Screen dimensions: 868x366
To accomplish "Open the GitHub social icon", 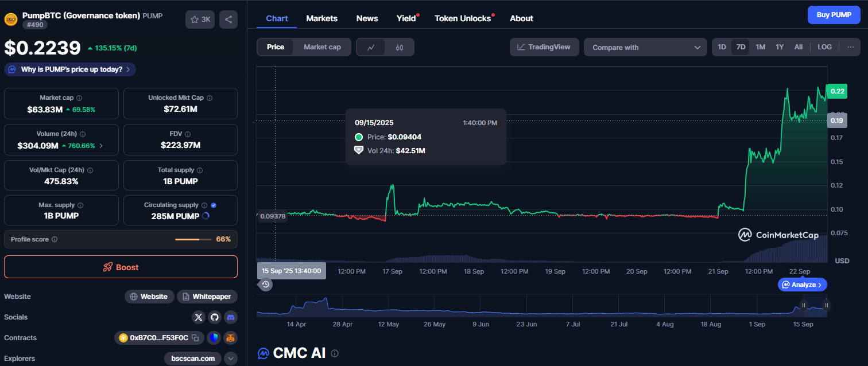I will click(x=215, y=317).
